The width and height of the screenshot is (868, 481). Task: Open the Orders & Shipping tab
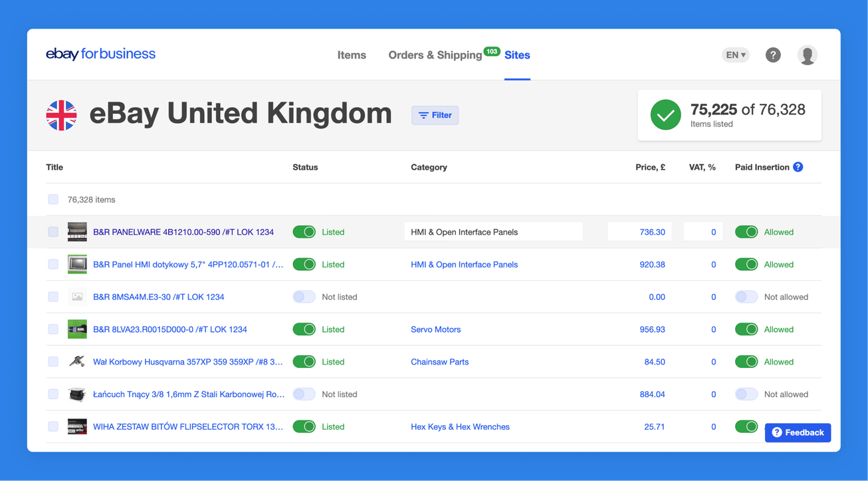click(435, 55)
